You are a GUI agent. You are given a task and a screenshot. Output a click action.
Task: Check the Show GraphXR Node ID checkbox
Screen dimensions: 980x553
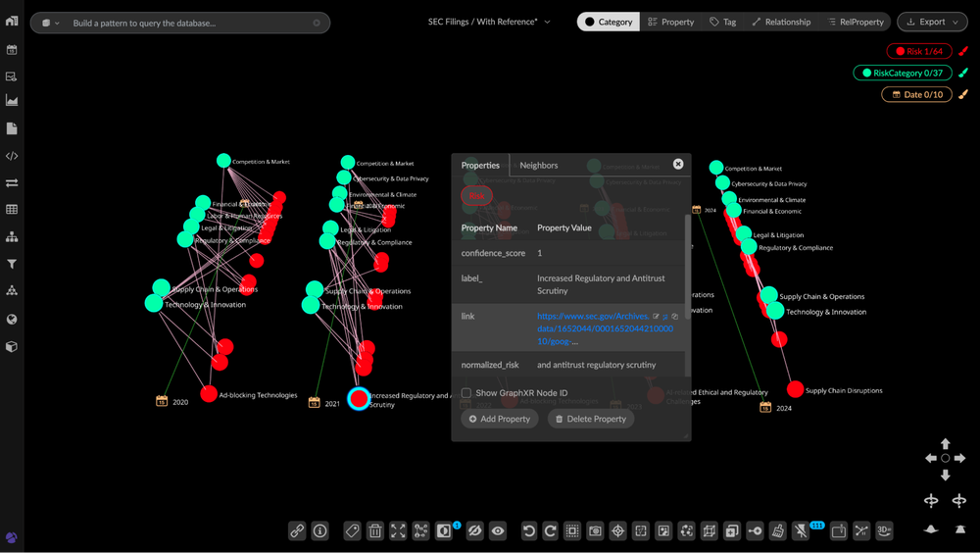pyautogui.click(x=466, y=393)
